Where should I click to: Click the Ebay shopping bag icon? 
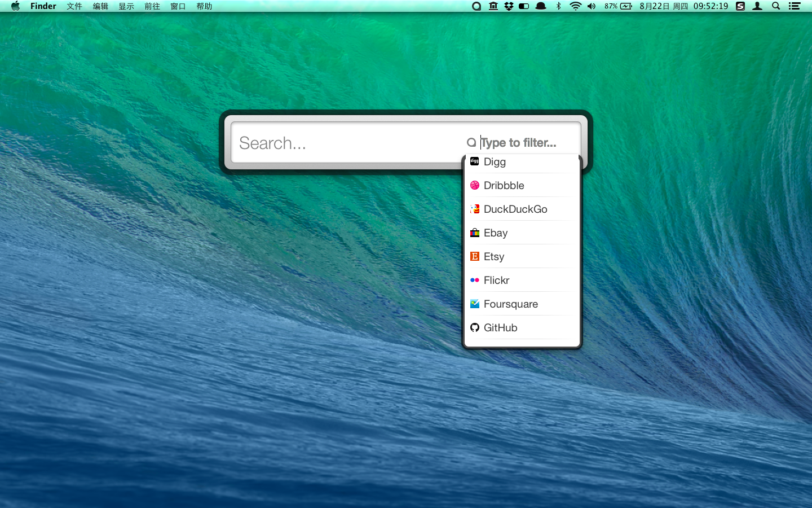click(475, 233)
